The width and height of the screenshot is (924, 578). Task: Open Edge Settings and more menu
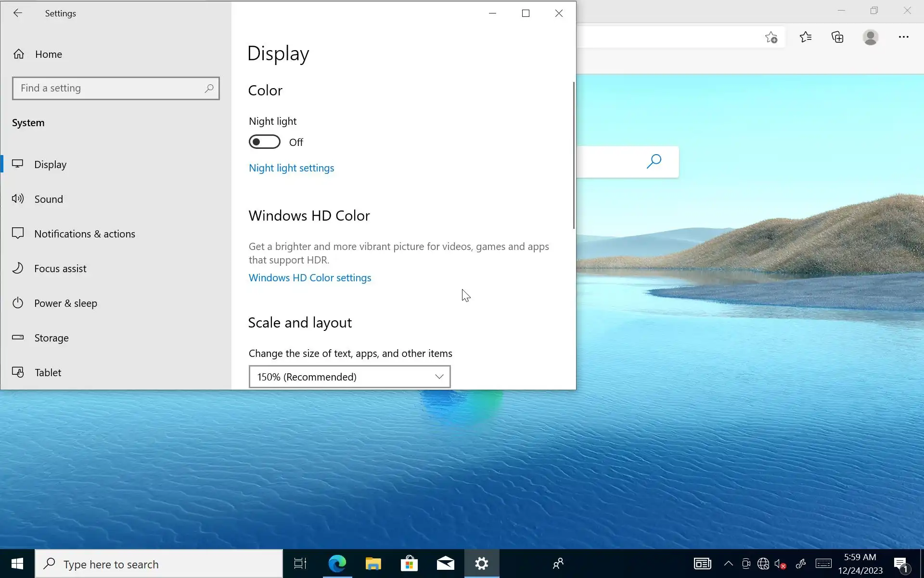click(903, 37)
